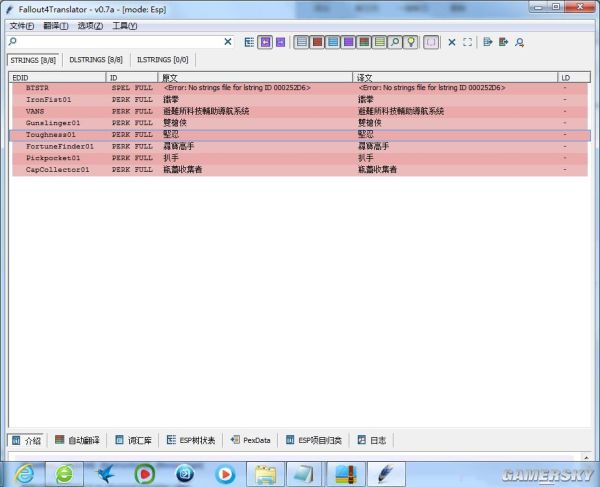Toggle the brackets toolbar button
The height and width of the screenshot is (487, 600).
coord(431,42)
